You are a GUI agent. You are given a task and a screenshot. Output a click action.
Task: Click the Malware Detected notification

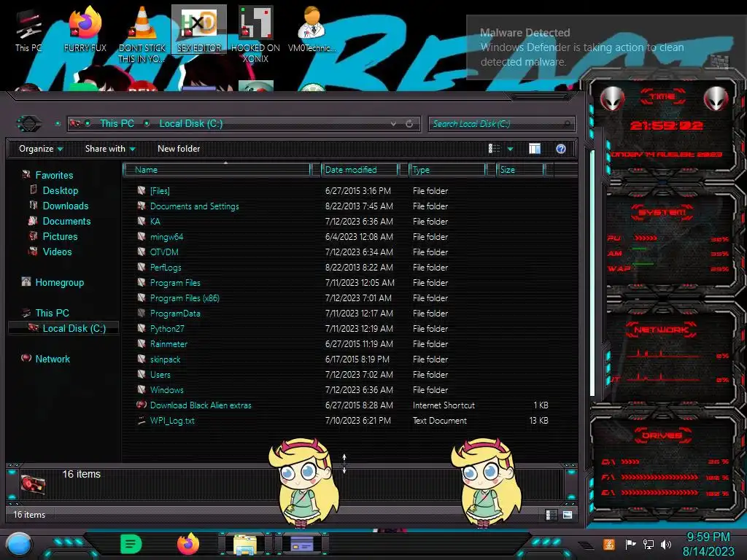click(606, 47)
